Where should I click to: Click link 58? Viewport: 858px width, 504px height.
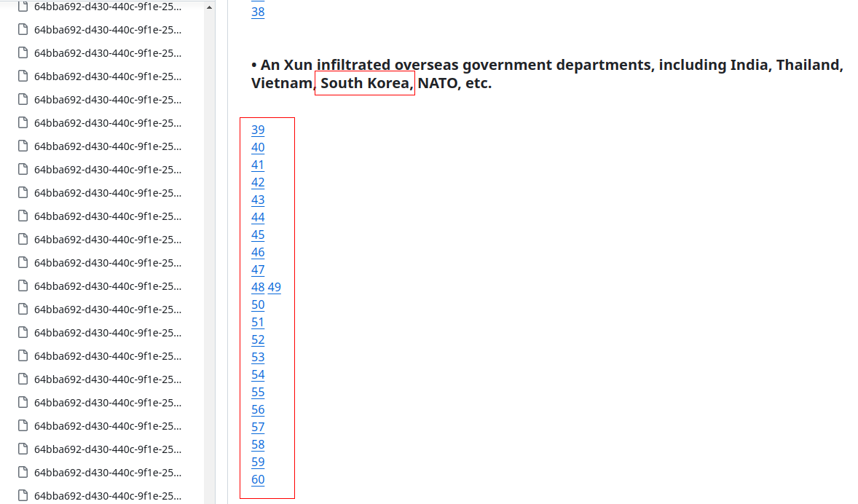258,445
